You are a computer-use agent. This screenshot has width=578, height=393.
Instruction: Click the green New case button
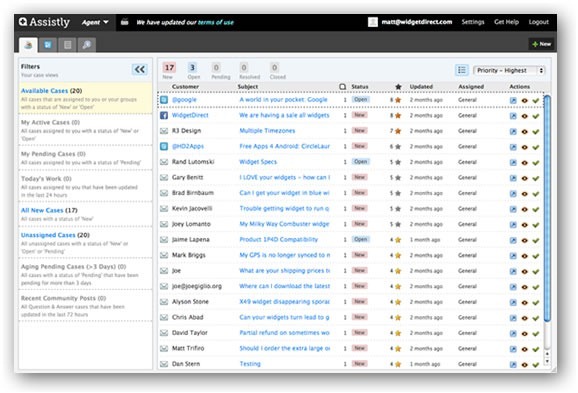click(542, 44)
